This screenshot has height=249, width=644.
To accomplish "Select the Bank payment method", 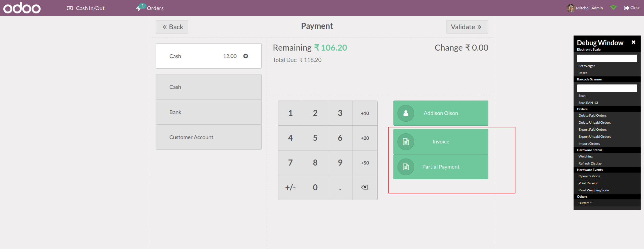I will 208,112.
